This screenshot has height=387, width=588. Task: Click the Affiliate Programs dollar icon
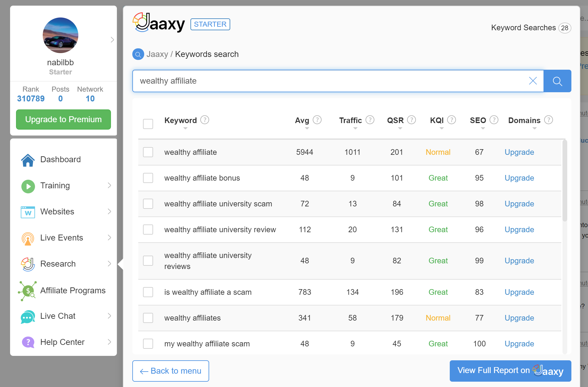pyautogui.click(x=28, y=291)
